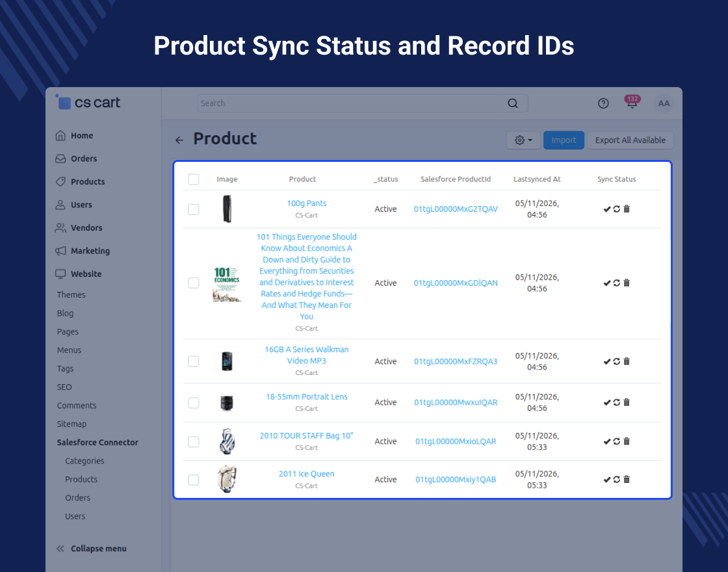This screenshot has width=728, height=572.
Task: Click trash icon for 101 Things Economics row
Action: coord(627,283)
